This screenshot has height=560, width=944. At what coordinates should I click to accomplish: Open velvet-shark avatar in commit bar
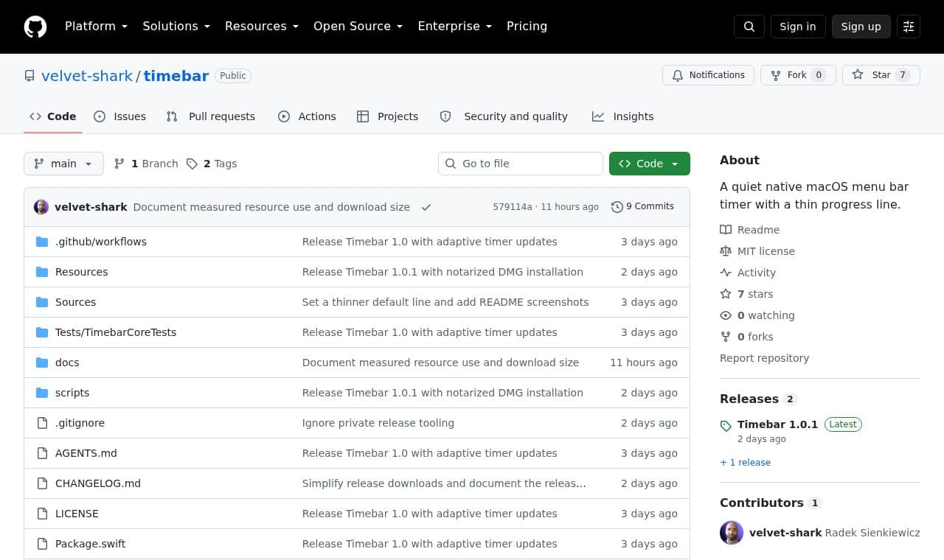[41, 207]
